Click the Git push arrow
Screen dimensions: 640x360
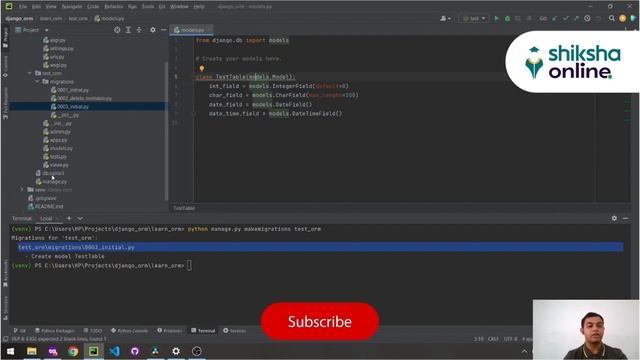pyautogui.click(x=576, y=18)
